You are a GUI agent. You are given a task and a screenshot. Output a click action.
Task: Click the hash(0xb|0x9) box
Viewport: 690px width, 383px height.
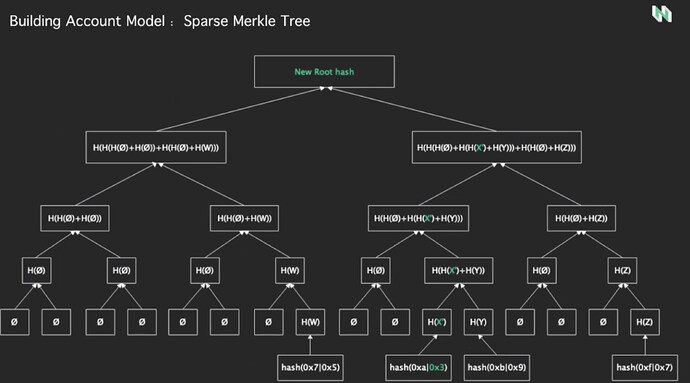(497, 368)
